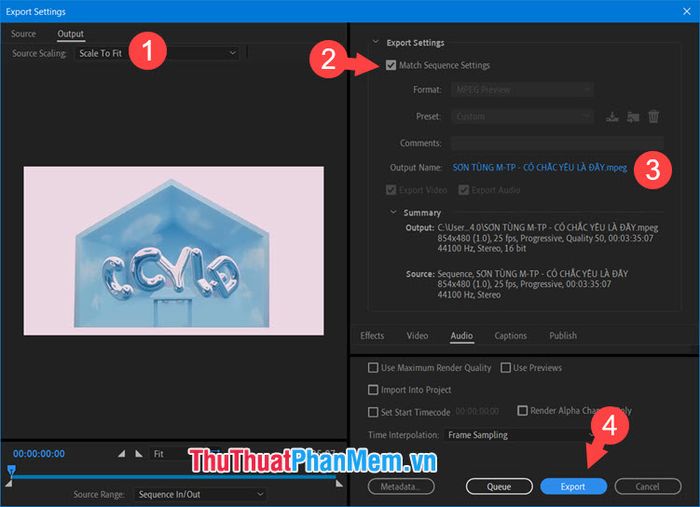Image resolution: width=700 pixels, height=507 pixels.
Task: Click the 00:00:00:00 current timecode
Action: coord(39,454)
